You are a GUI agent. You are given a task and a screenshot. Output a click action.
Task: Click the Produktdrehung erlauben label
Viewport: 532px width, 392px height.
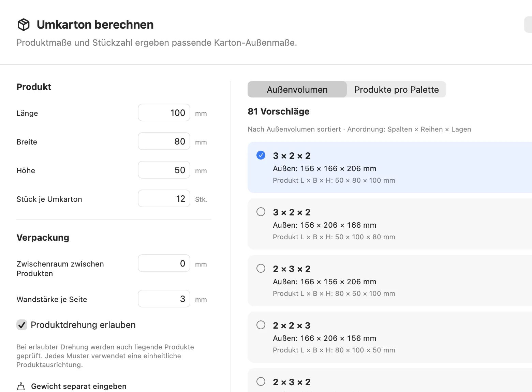coord(83,325)
